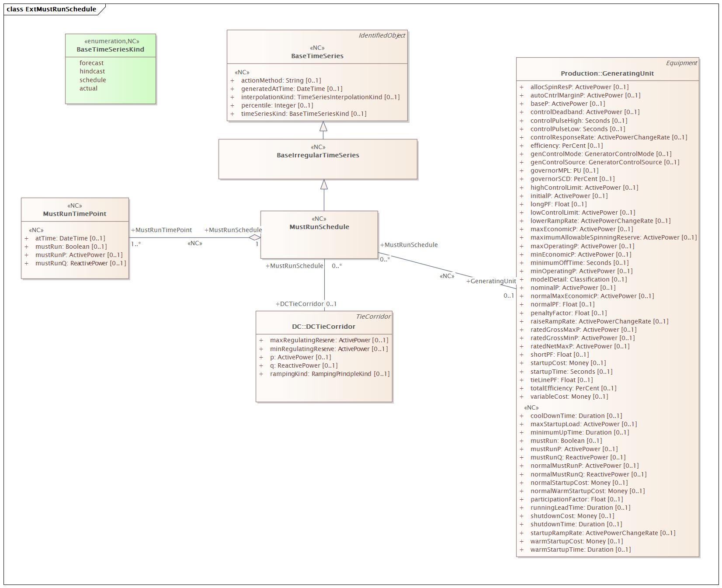This screenshot has height=588, width=722.
Task: Select the BaseTimeSeriesKind enumeration box header
Action: click(x=111, y=45)
